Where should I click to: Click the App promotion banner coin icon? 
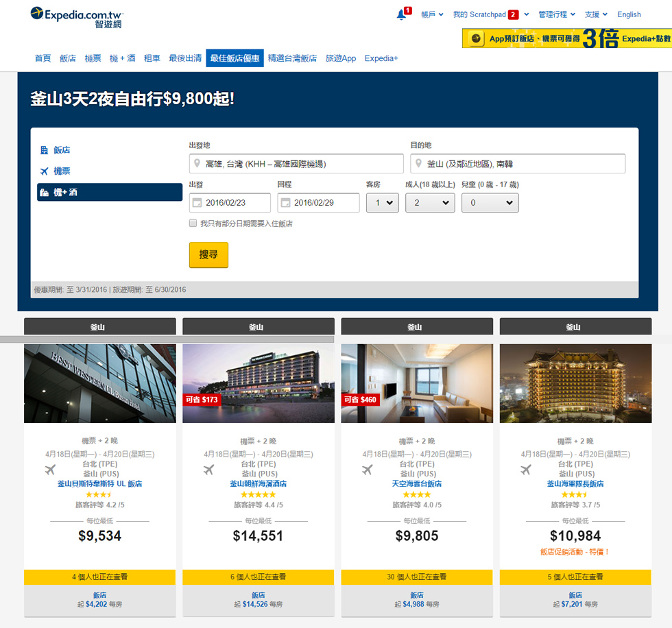coord(476,38)
